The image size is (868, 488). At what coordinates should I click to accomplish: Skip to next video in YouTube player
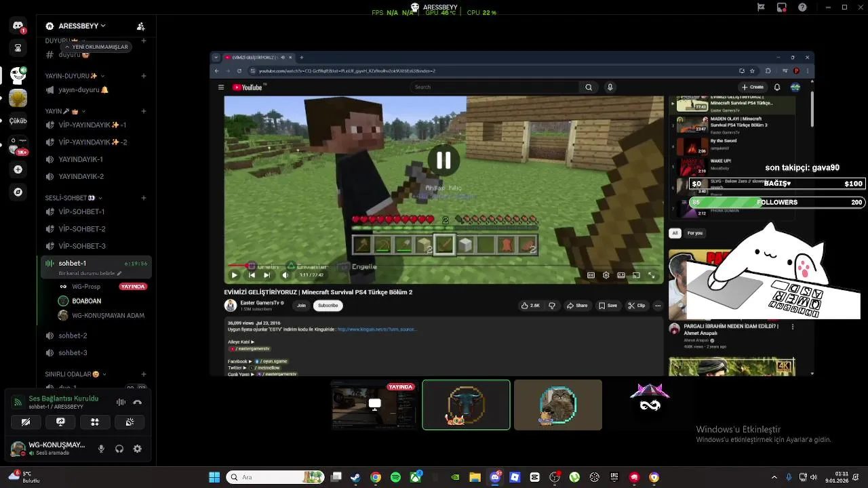[x=267, y=275]
